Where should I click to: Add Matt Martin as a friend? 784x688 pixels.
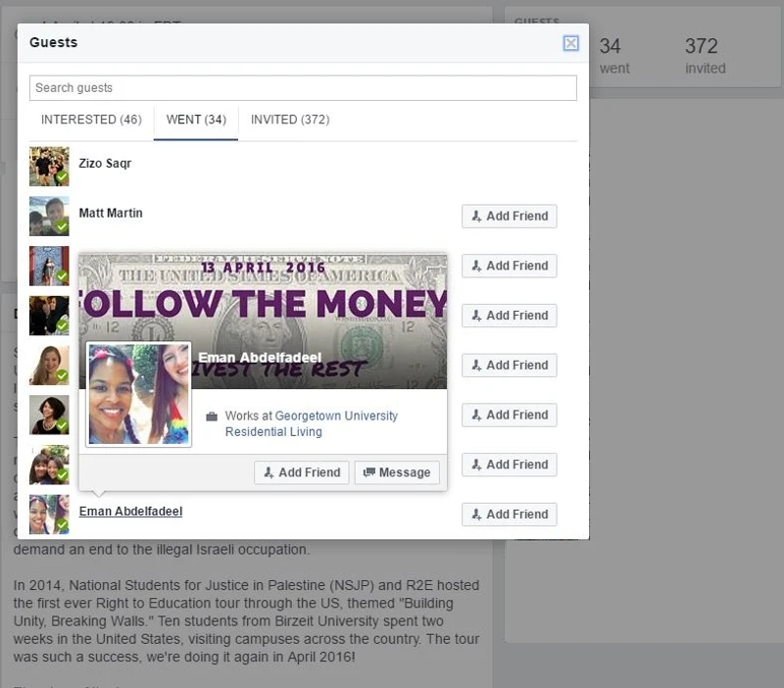(510, 217)
